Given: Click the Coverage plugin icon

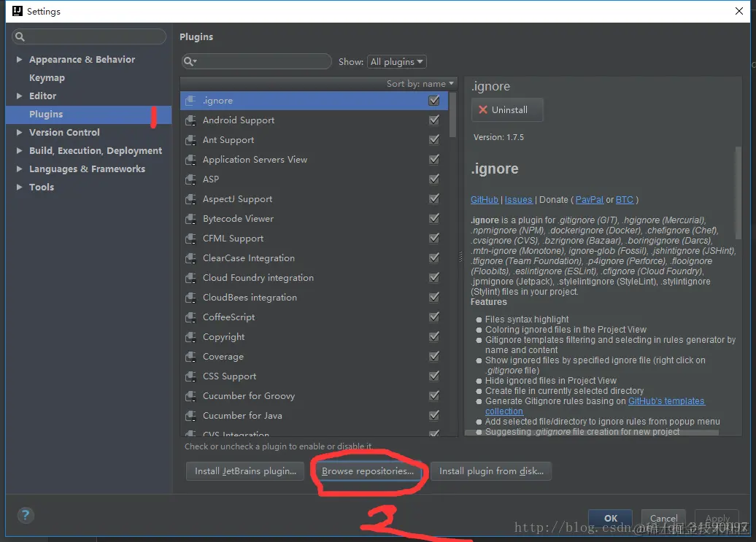Looking at the screenshot, I should 190,357.
